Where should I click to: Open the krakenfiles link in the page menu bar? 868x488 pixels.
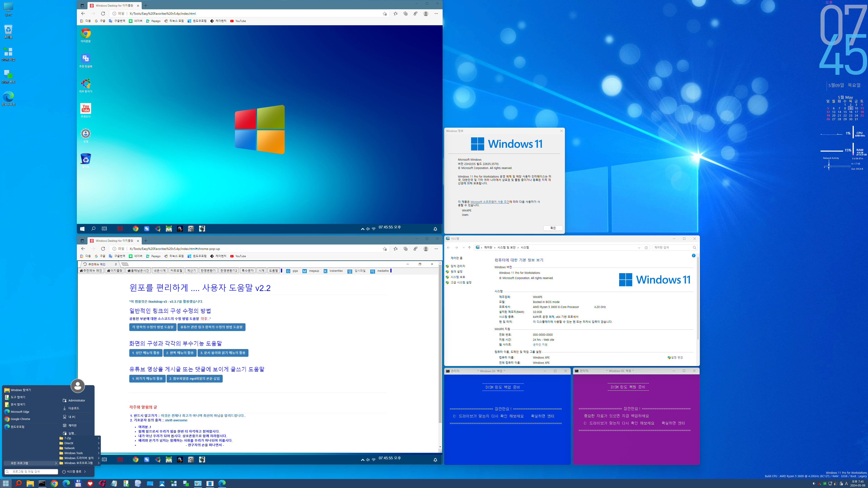click(x=333, y=271)
